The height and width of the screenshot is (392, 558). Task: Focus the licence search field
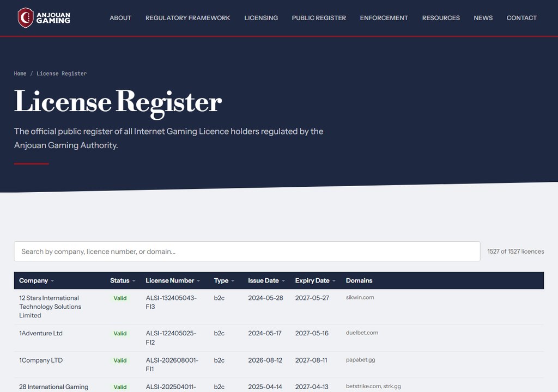point(247,252)
